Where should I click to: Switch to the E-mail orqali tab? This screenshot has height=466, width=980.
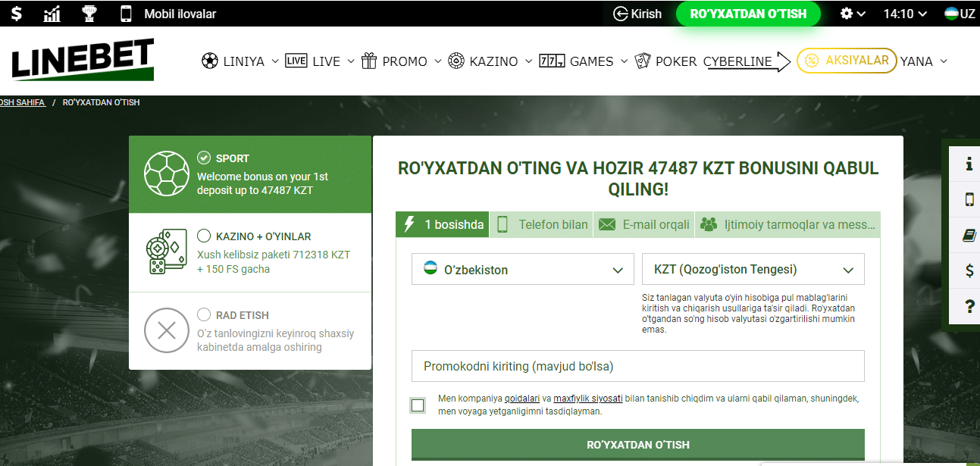[x=645, y=224]
